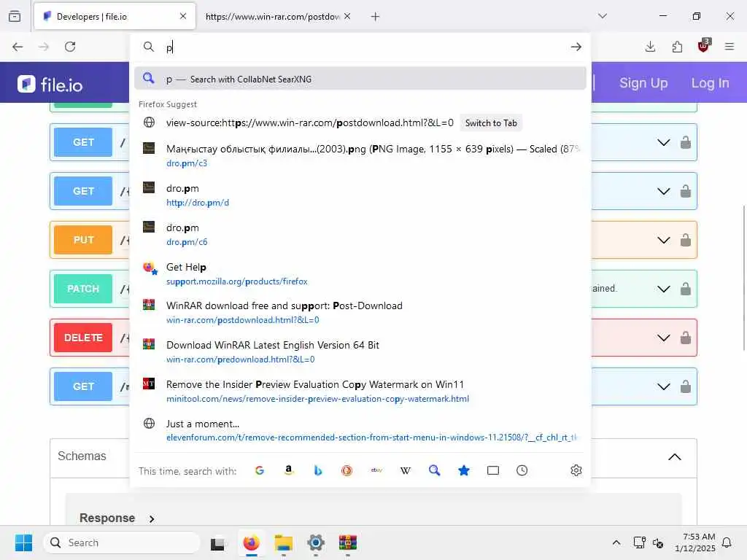This screenshot has width=747, height=560.
Task: Expand the PATCH endpoint chevron
Action: pos(664,289)
